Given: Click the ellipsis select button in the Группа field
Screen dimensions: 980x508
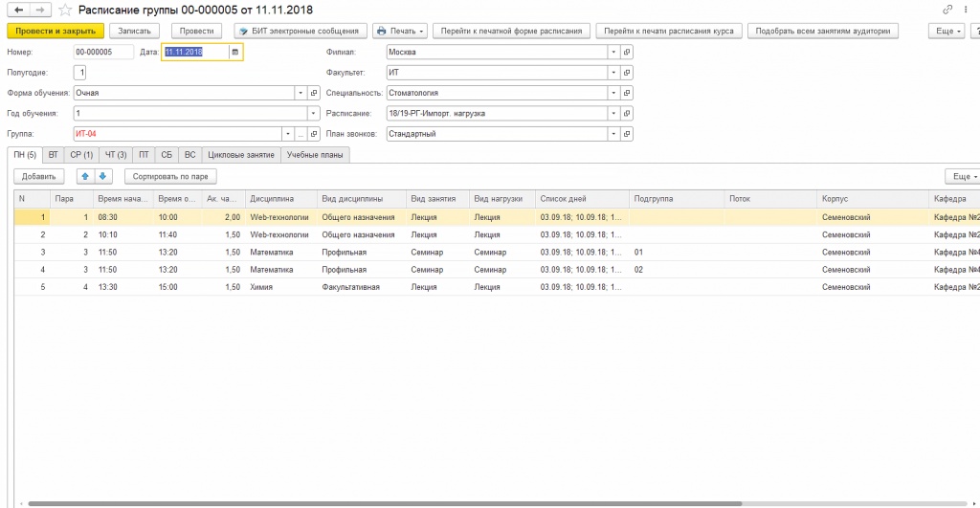Looking at the screenshot, I should click(300, 134).
